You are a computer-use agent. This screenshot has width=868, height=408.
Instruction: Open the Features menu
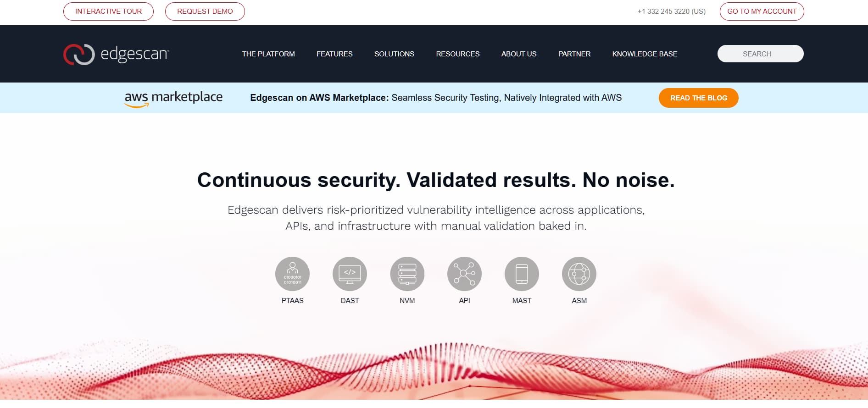coord(334,54)
